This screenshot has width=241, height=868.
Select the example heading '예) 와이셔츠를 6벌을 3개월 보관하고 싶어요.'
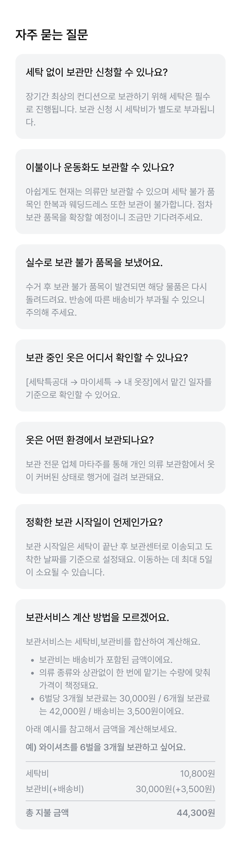pos(106,747)
